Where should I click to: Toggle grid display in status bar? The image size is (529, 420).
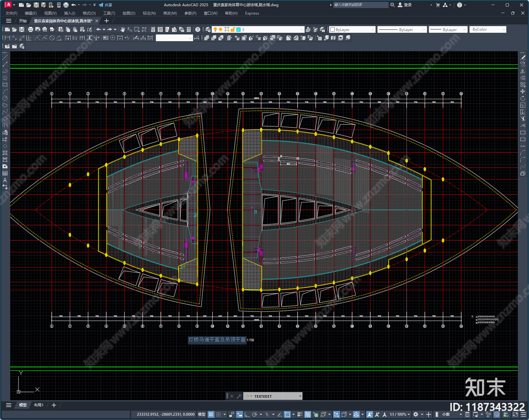pos(211,414)
